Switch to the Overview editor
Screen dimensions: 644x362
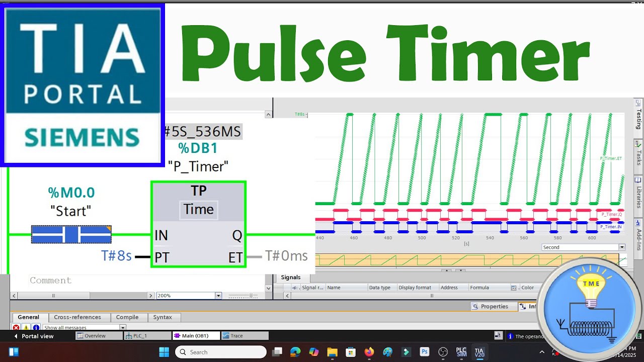pos(99,336)
